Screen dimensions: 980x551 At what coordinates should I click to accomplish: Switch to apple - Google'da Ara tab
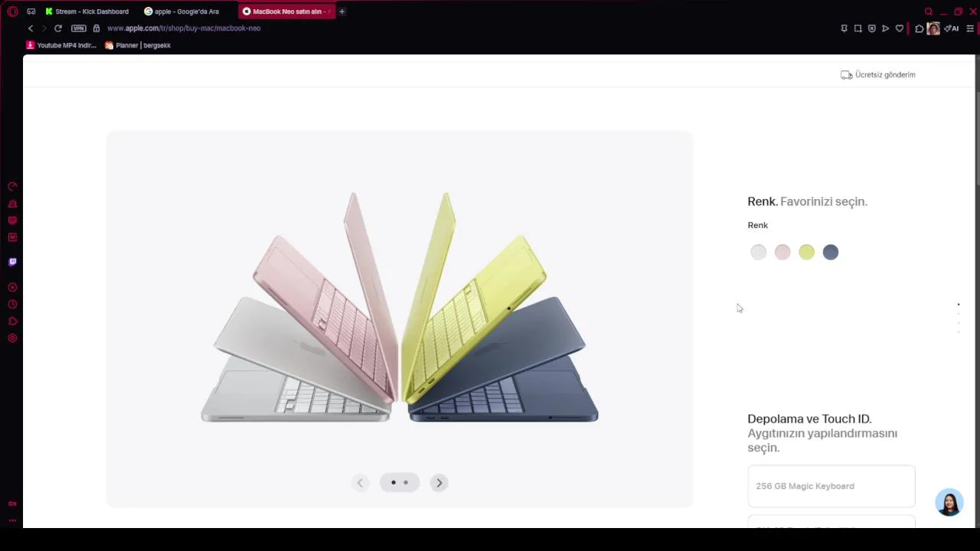coord(182,11)
